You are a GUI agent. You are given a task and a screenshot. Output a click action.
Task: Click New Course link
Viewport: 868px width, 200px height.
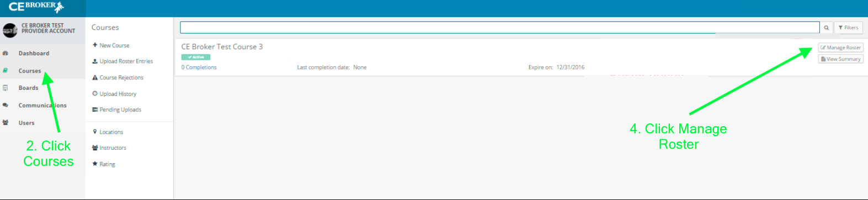click(x=114, y=46)
